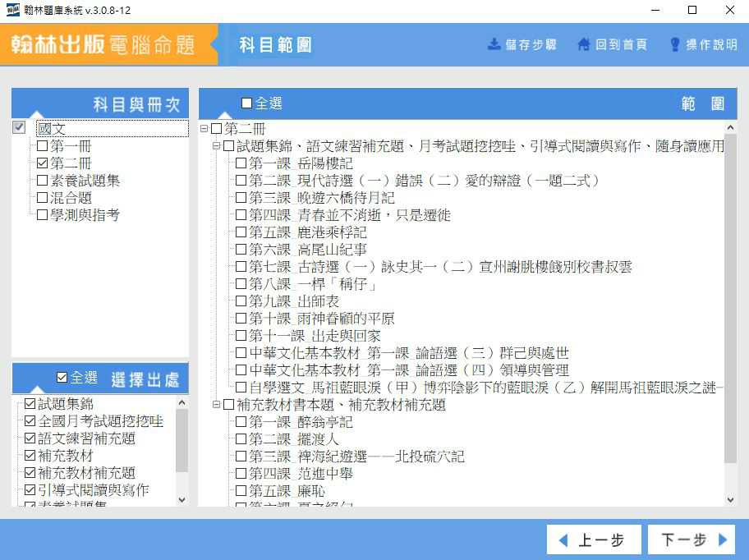This screenshot has height=560, width=749.
Task: Click the 上一步 button
Action: [x=593, y=540]
